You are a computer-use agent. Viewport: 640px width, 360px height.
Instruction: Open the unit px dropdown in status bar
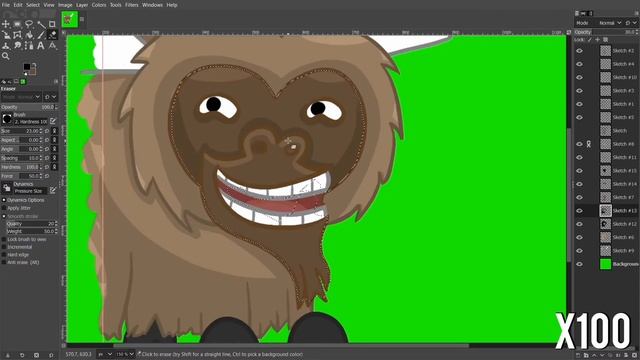coord(105,354)
